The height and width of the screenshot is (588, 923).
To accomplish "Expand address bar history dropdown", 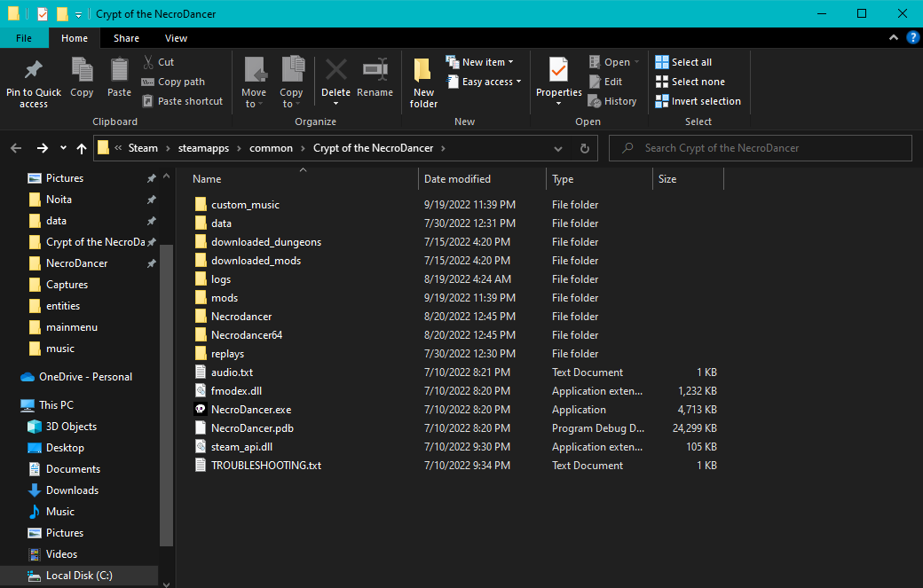I will click(558, 148).
